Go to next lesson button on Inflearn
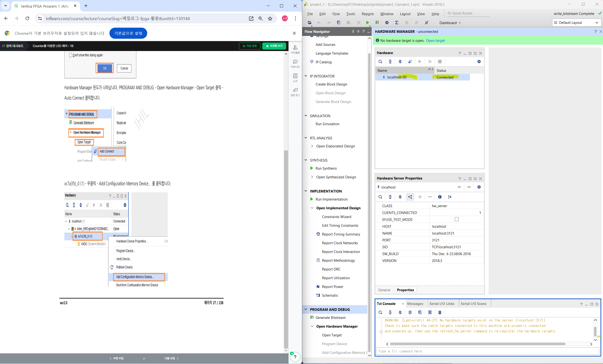 click(x=171, y=358)
